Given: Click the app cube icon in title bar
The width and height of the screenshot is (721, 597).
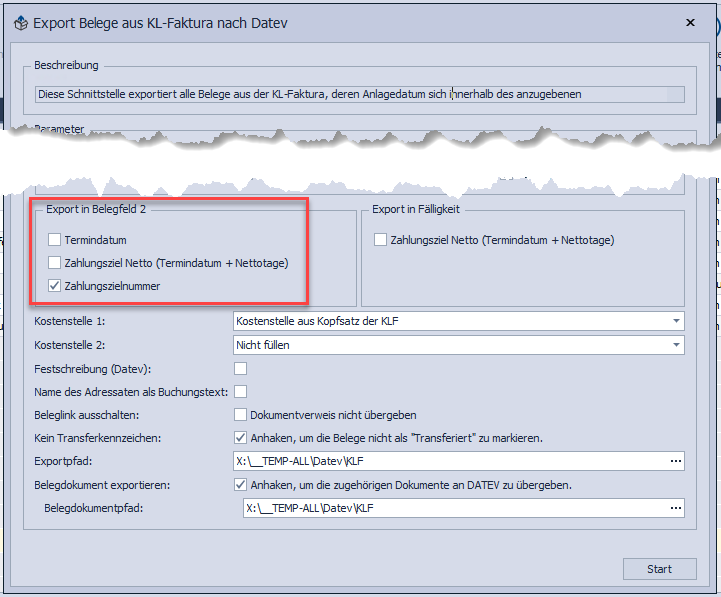Looking at the screenshot, I should (x=19, y=22).
